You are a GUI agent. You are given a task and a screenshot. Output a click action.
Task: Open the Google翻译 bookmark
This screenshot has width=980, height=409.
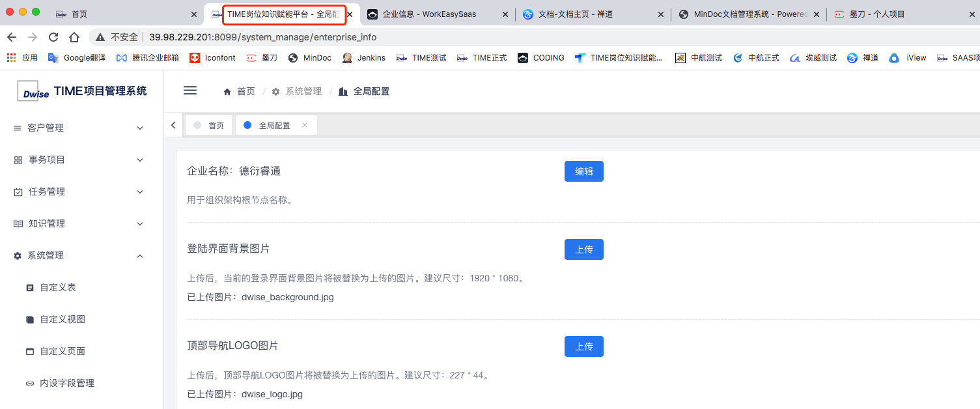(77, 58)
